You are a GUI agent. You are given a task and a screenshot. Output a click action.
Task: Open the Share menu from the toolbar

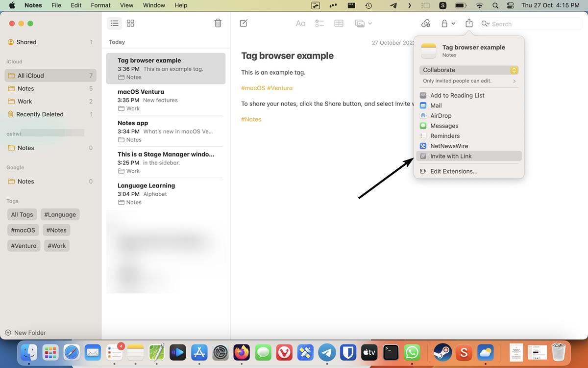[469, 23]
